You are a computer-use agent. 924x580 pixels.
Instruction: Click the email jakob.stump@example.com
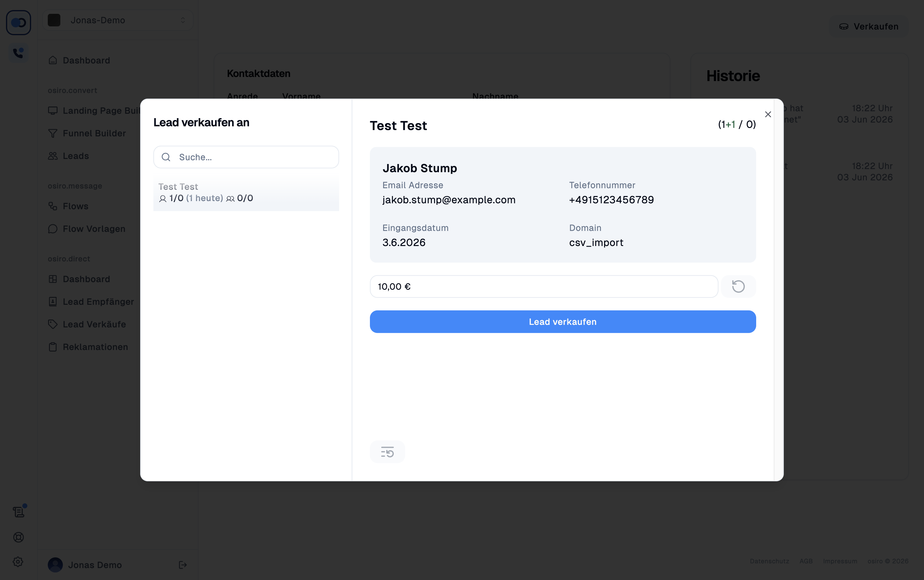click(x=448, y=200)
